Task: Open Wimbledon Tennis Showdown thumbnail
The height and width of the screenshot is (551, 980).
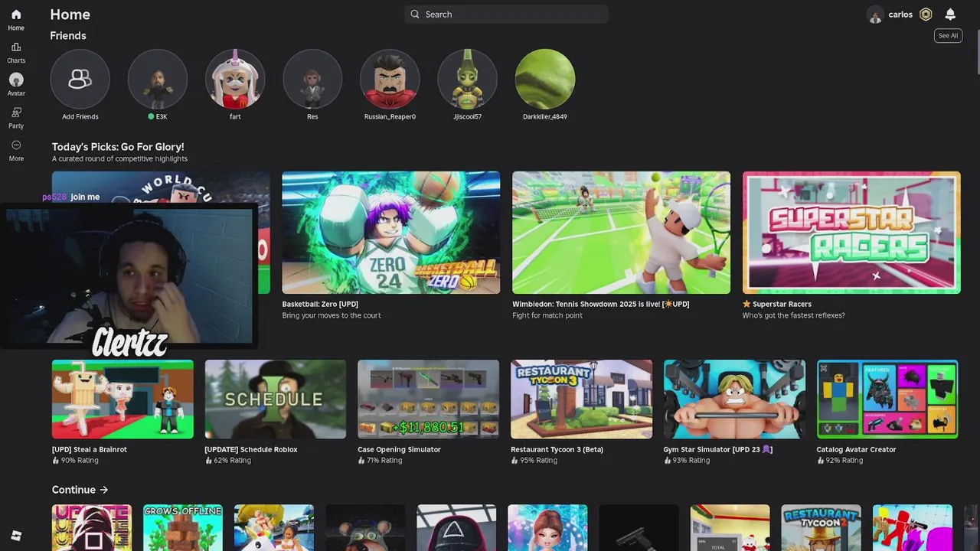Action: pyautogui.click(x=621, y=233)
